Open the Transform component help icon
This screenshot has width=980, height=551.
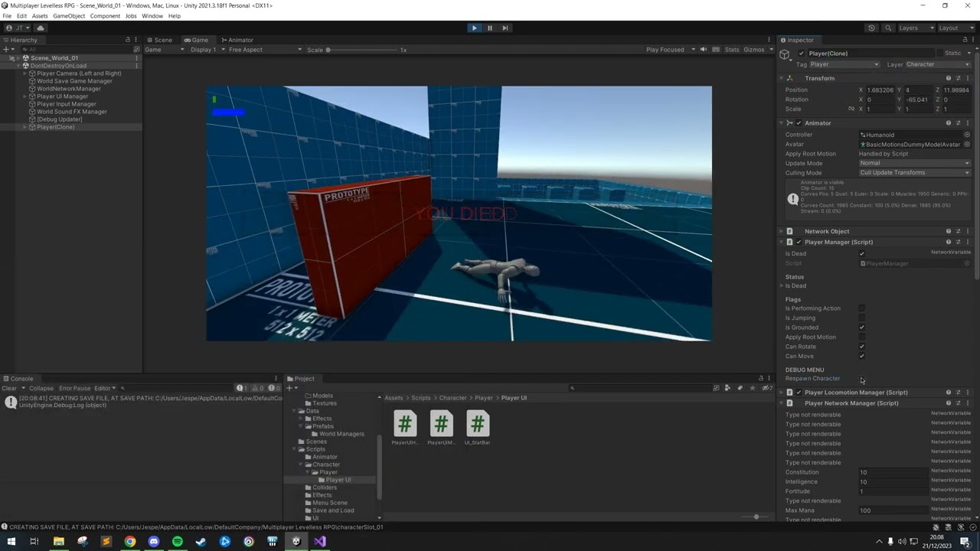(949, 78)
